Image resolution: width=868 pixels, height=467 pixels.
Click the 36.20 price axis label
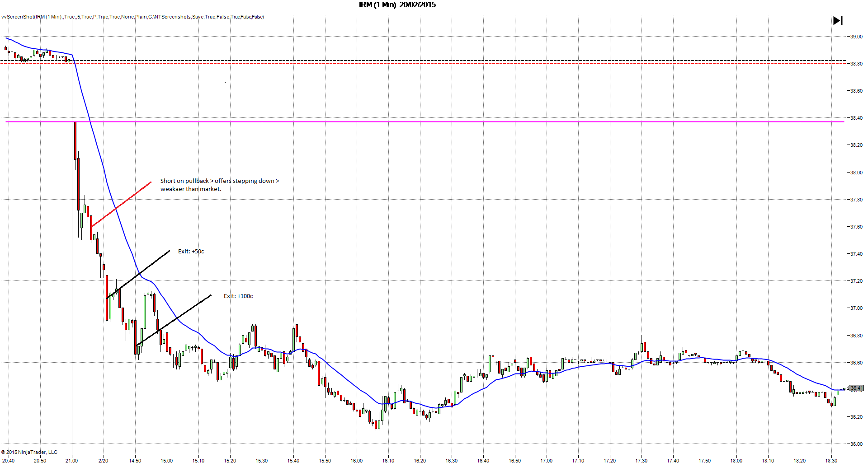pyautogui.click(x=856, y=417)
